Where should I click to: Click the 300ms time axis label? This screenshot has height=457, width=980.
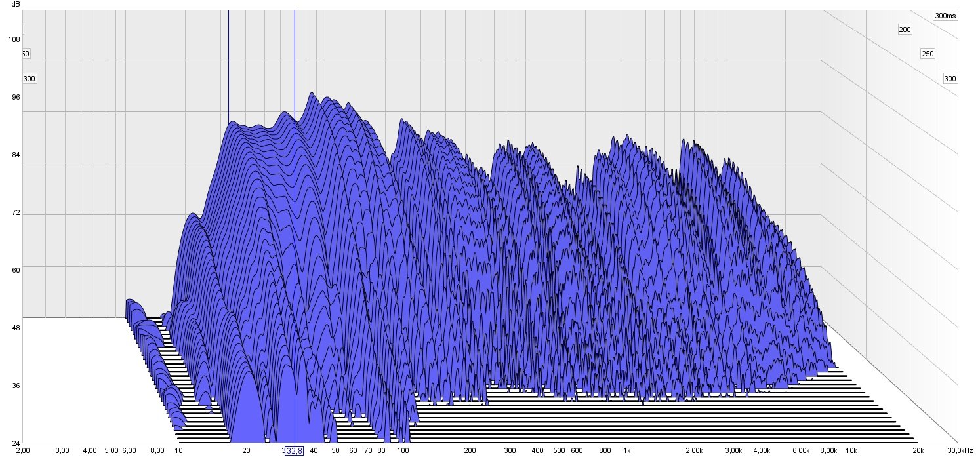point(945,16)
